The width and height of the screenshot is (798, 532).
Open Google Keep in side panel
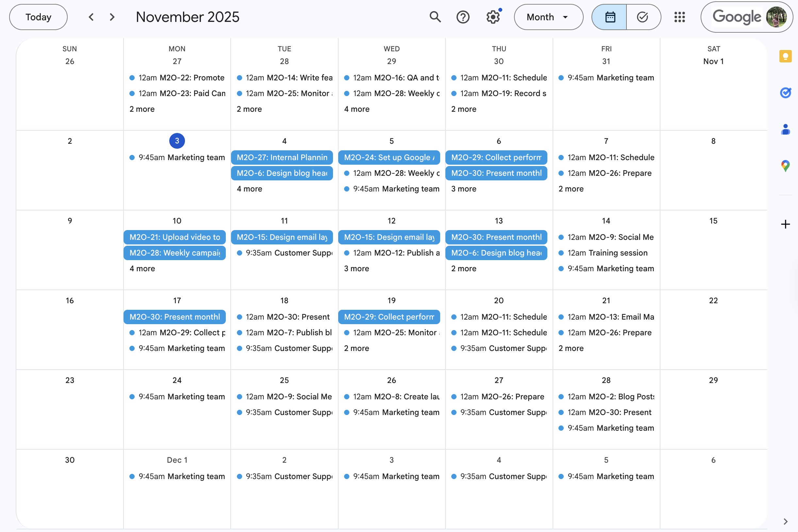[785, 56]
